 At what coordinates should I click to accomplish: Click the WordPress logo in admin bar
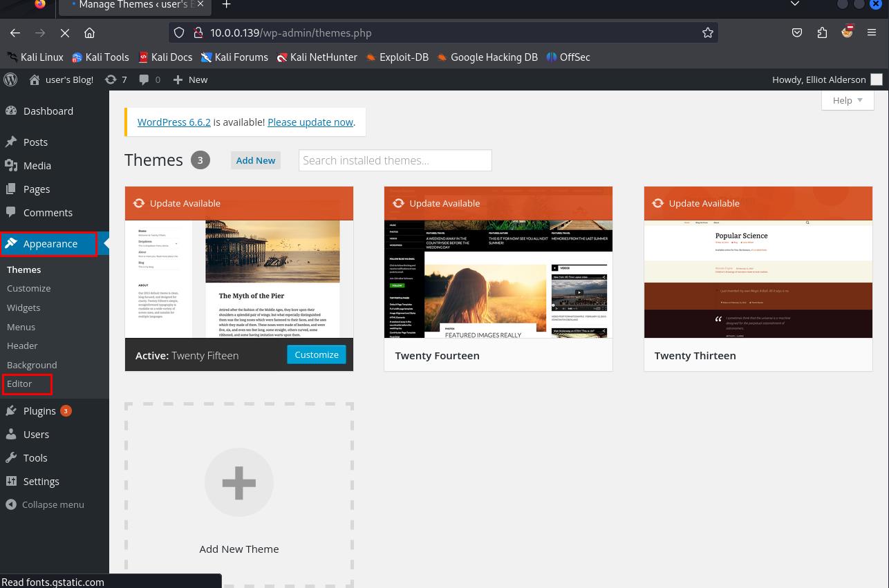[10, 79]
